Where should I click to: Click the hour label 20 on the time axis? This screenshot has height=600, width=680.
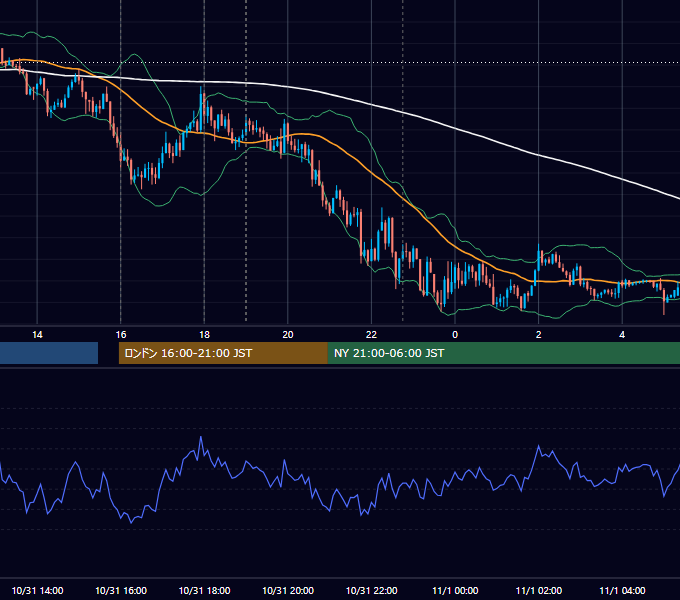click(x=288, y=335)
